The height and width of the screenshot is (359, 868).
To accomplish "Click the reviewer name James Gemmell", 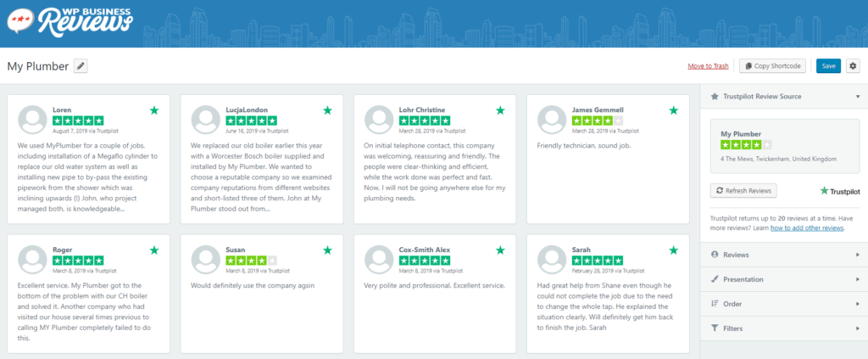I will point(598,109).
